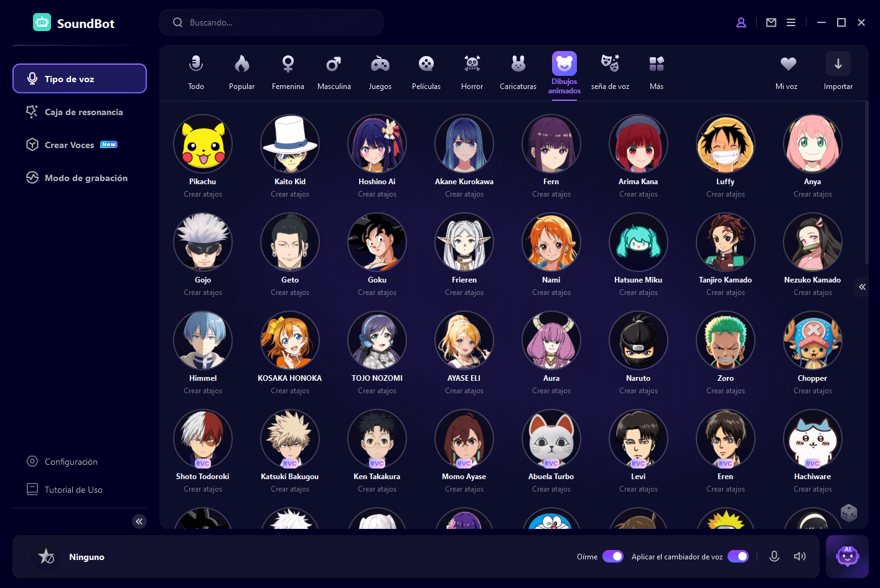The height and width of the screenshot is (588, 880).
Task: Open the AI robot assistant button
Action: pyautogui.click(x=847, y=556)
